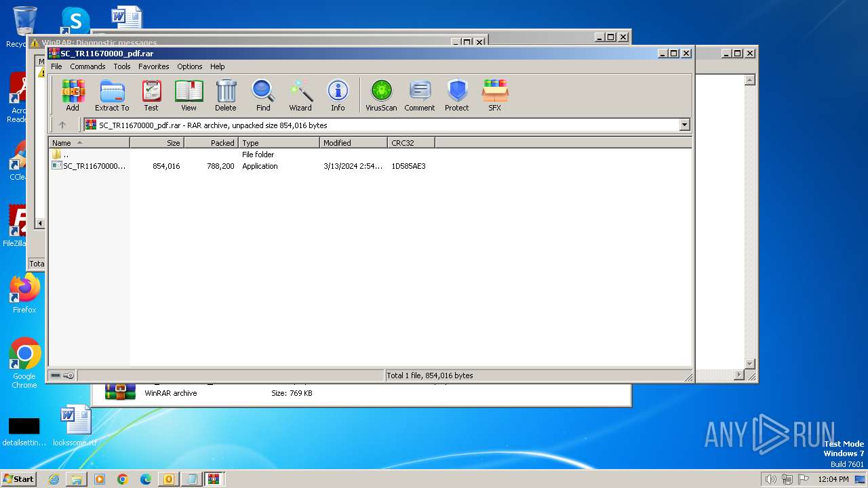Expand the archive path dropdown
Viewport: 868px width, 488px height.
pos(684,125)
